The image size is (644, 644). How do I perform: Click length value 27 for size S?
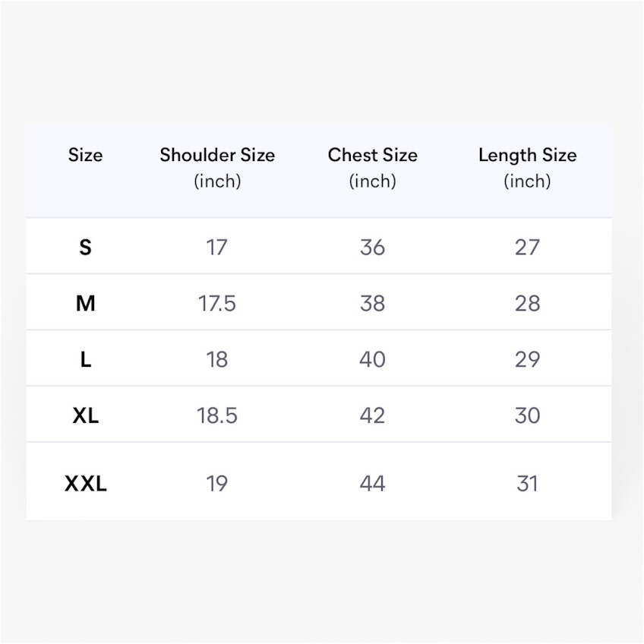[527, 247]
